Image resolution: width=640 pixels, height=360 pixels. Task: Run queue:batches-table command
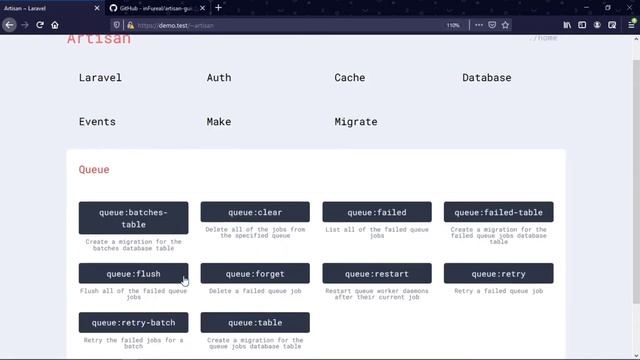click(133, 218)
